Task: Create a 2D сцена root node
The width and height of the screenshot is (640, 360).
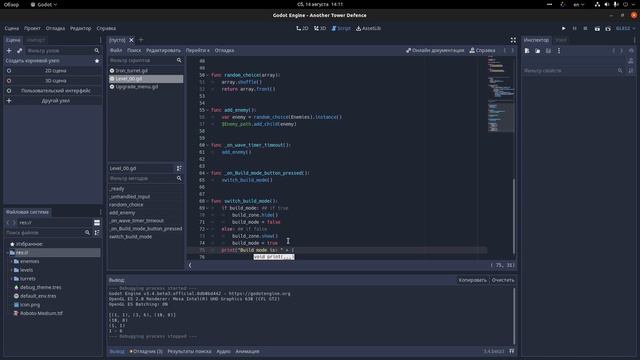Action: (x=53, y=71)
